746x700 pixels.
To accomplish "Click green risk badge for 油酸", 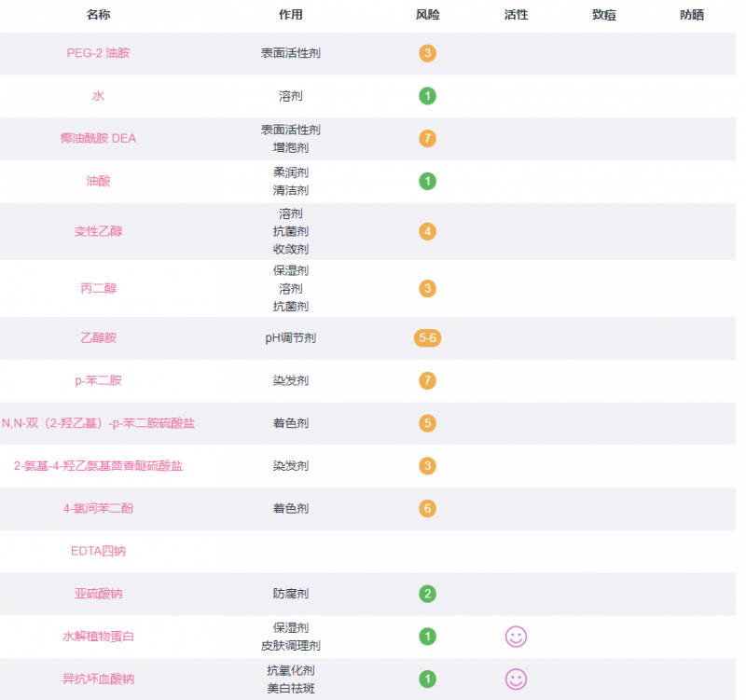I will coord(427,181).
